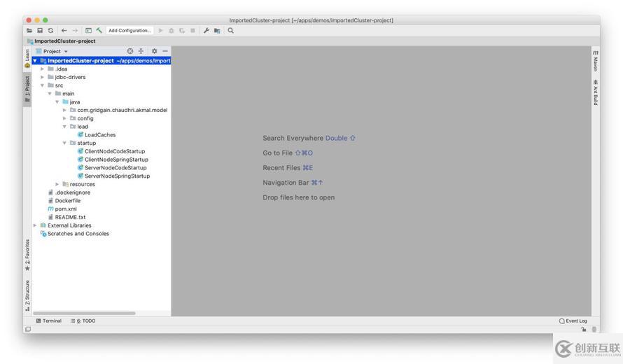Navigate forward with the right arrow

coord(75,31)
